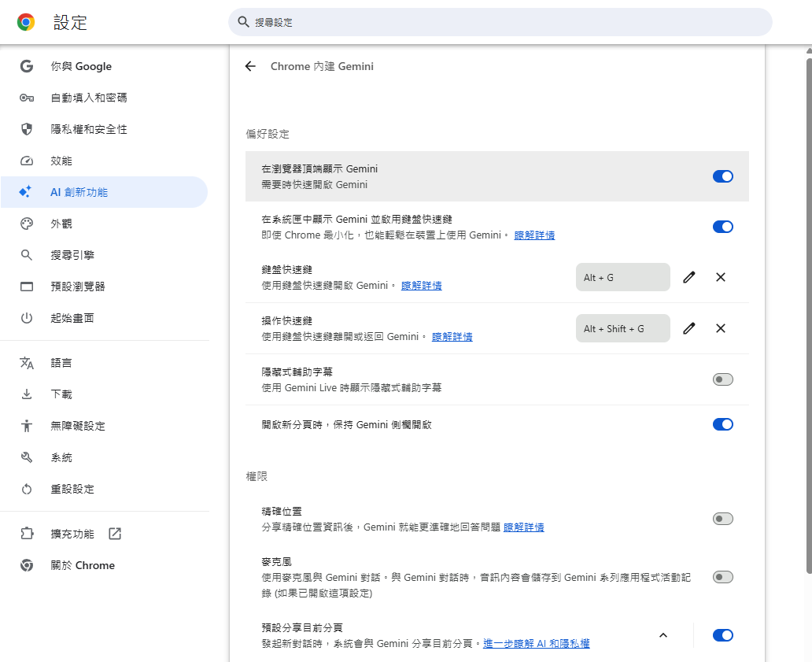Open 下載 settings section label

point(61,394)
